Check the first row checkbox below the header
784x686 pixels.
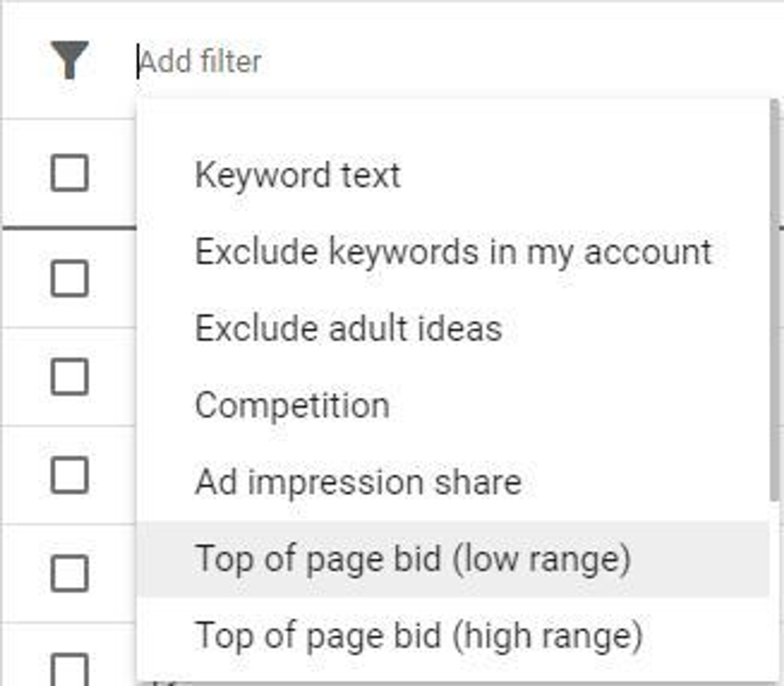pyautogui.click(x=70, y=278)
